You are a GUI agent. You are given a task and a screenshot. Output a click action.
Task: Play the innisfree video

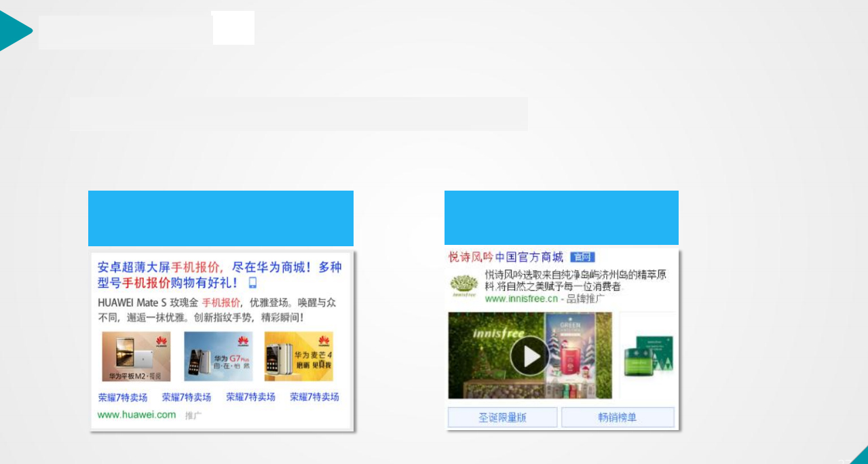pos(529,356)
